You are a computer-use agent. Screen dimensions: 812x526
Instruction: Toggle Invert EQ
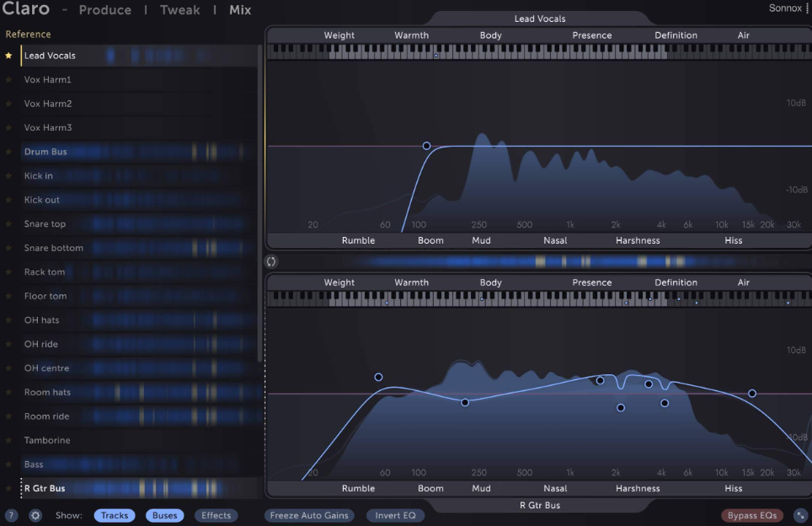pyautogui.click(x=395, y=516)
